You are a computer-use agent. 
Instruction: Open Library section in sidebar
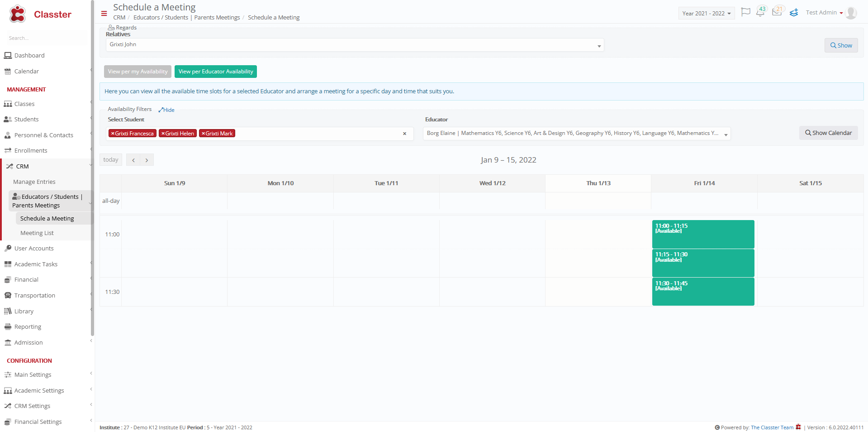24,311
